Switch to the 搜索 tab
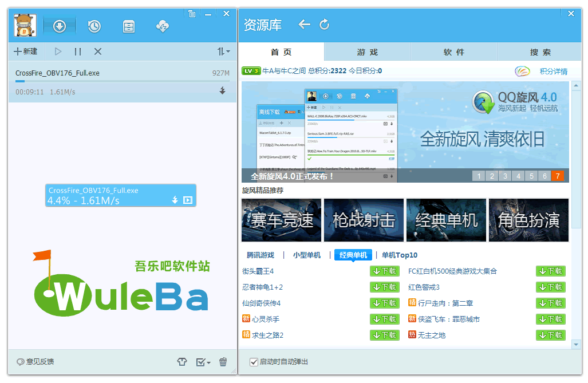This screenshot has height=383, width=588. 540,52
